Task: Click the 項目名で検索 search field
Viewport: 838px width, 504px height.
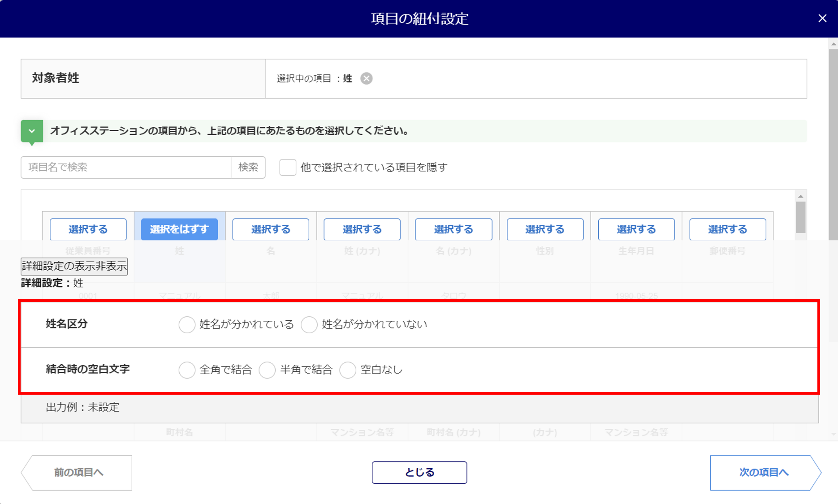Action: click(126, 167)
